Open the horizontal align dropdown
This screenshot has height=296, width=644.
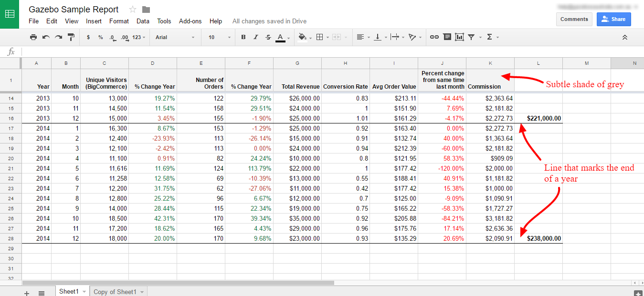tap(363, 37)
